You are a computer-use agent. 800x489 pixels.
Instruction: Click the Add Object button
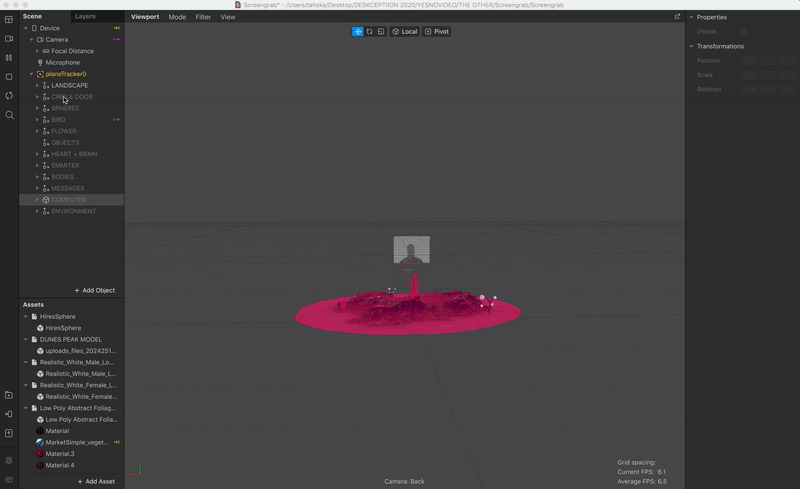(x=94, y=290)
